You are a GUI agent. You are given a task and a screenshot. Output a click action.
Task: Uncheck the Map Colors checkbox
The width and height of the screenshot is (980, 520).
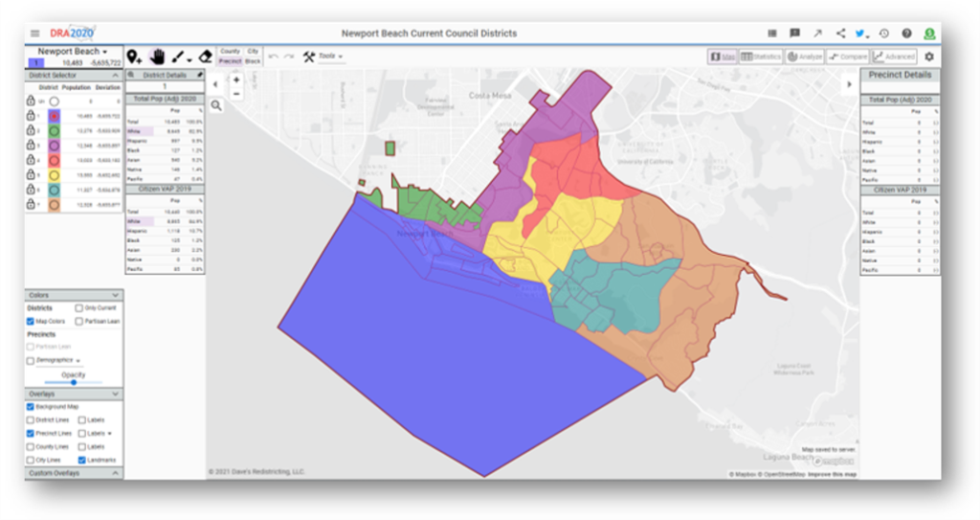[31, 322]
